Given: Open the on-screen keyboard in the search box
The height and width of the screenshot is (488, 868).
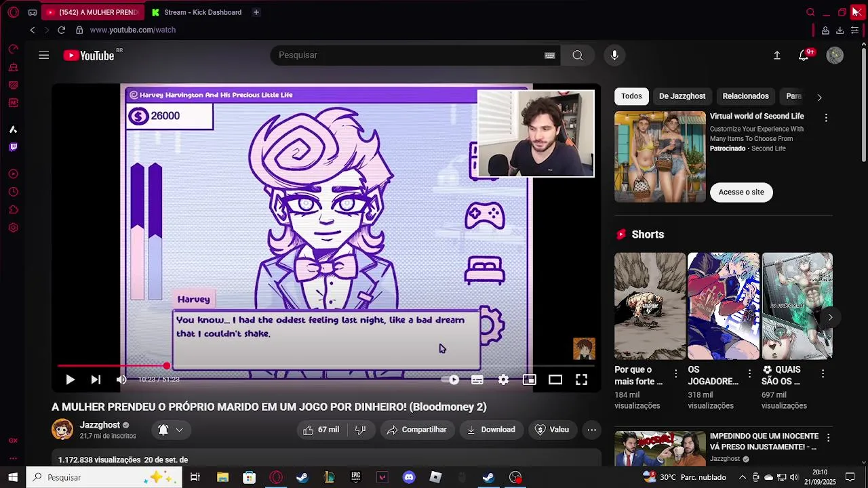Looking at the screenshot, I should point(550,56).
